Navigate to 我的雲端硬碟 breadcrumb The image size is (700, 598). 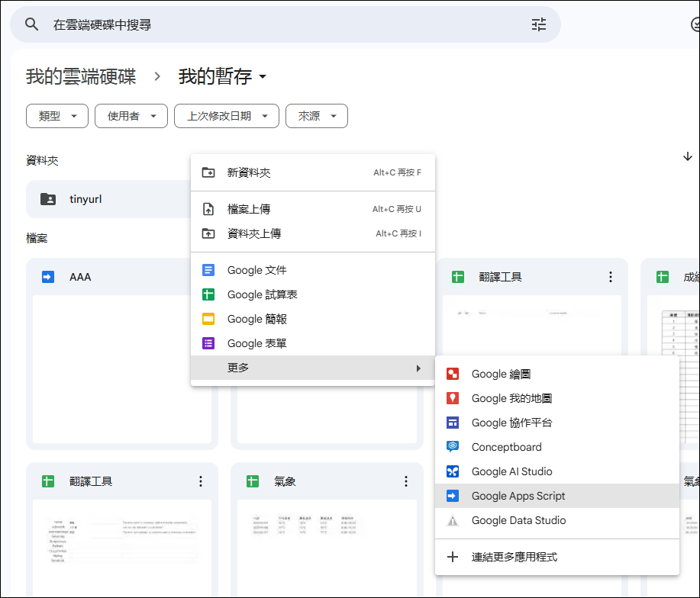pos(81,77)
